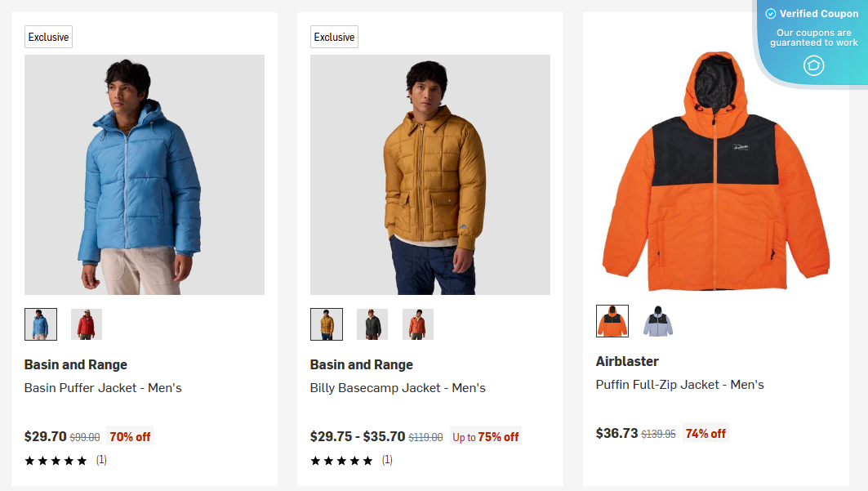Click the Basin Puffer Jacket star rating
The width and height of the screenshot is (868, 491).
[x=56, y=461]
